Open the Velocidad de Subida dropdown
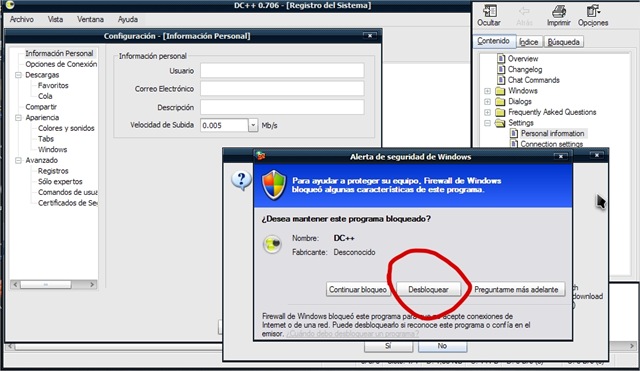This screenshot has height=371, width=640. click(253, 125)
